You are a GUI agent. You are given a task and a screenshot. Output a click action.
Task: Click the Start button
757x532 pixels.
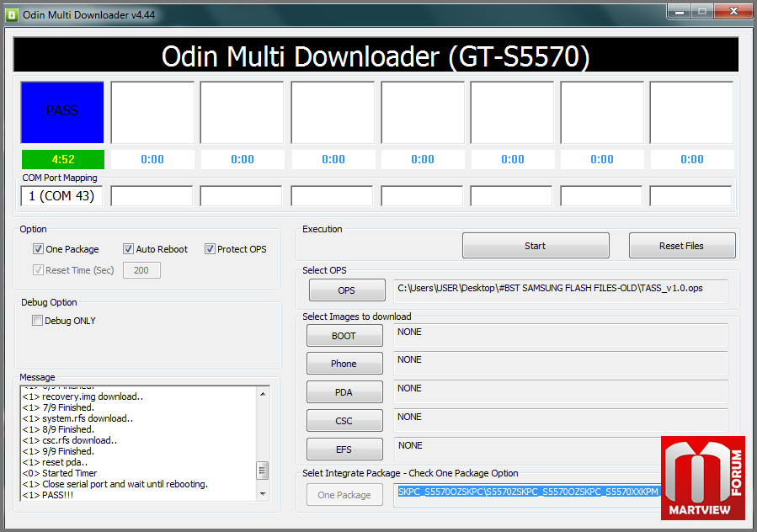536,246
